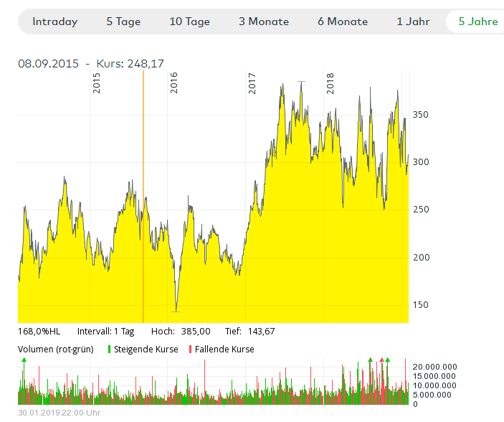Click the 2018 year label
Image resolution: width=504 pixels, height=422 pixels.
(331, 84)
